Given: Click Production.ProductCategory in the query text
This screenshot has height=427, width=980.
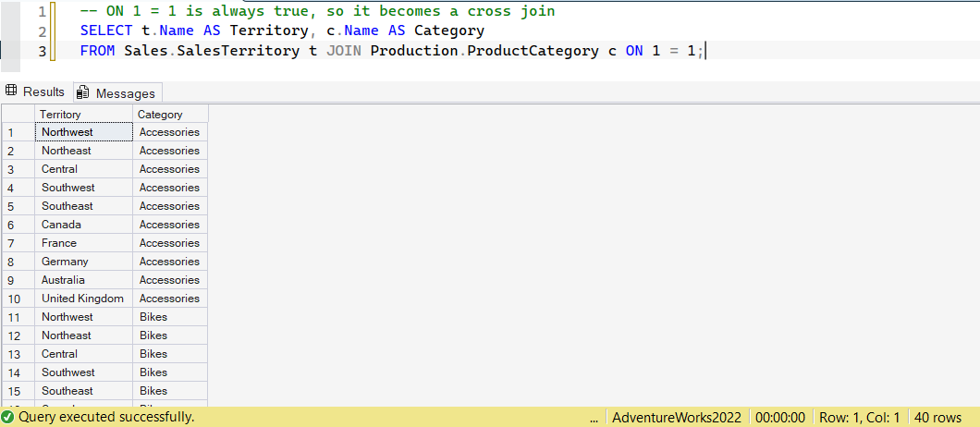Looking at the screenshot, I should click(x=484, y=51).
